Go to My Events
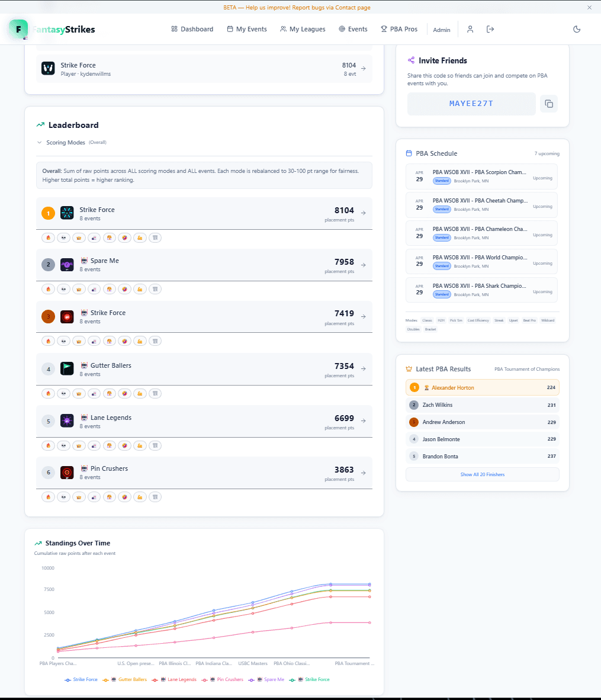Viewport: 601px width, 700px height. [x=247, y=29]
